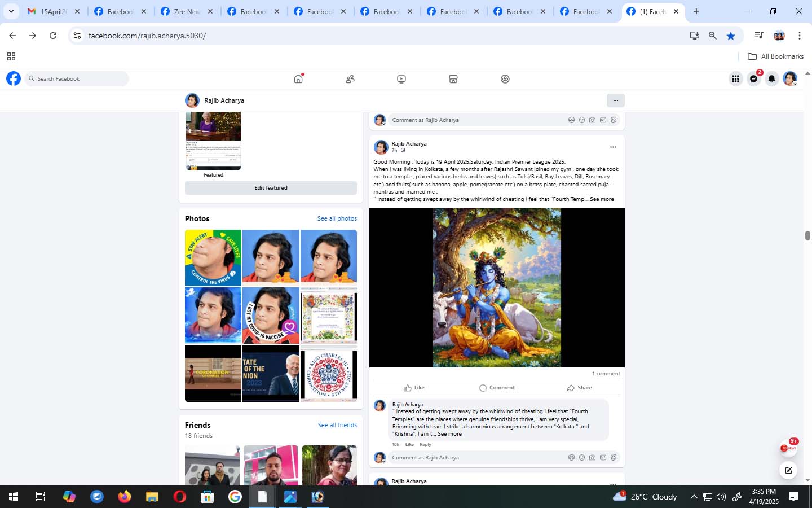Open the All Bookmarks folder
812x508 pixels.
pos(775,56)
